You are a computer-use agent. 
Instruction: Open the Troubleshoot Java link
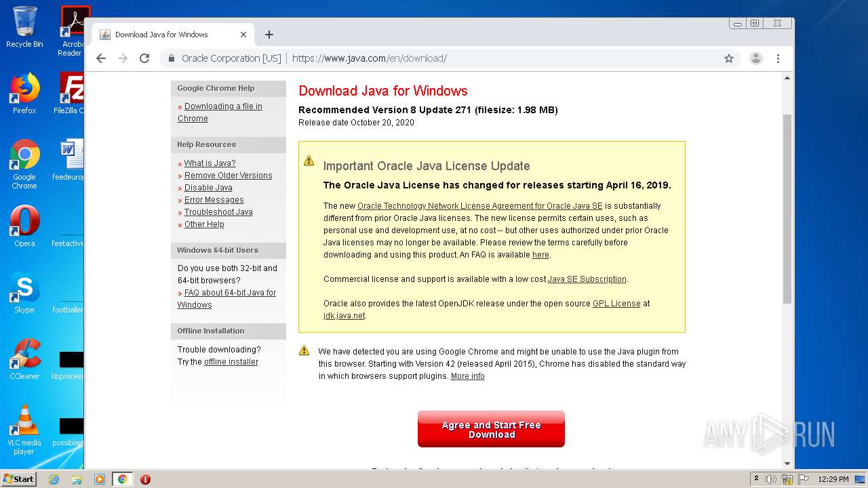[x=218, y=212]
